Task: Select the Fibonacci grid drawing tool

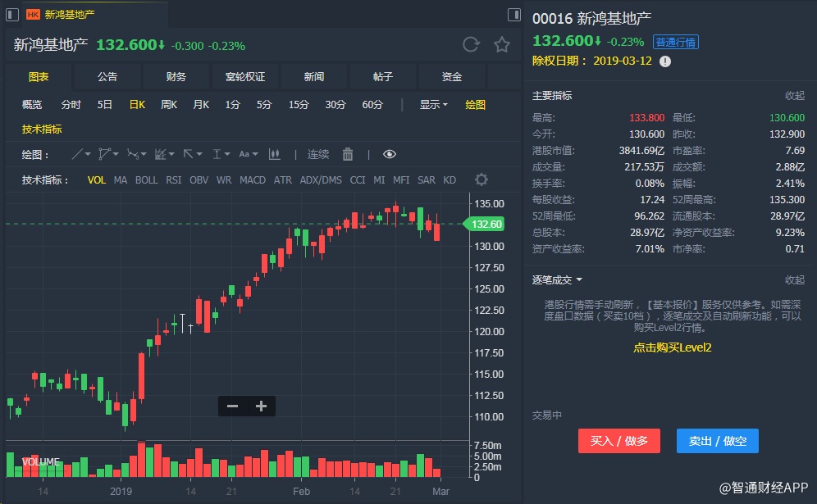Action: 161,154
